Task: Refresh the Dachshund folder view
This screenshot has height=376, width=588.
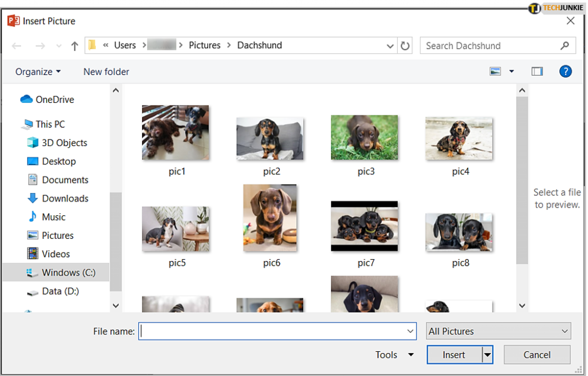Action: coord(405,45)
